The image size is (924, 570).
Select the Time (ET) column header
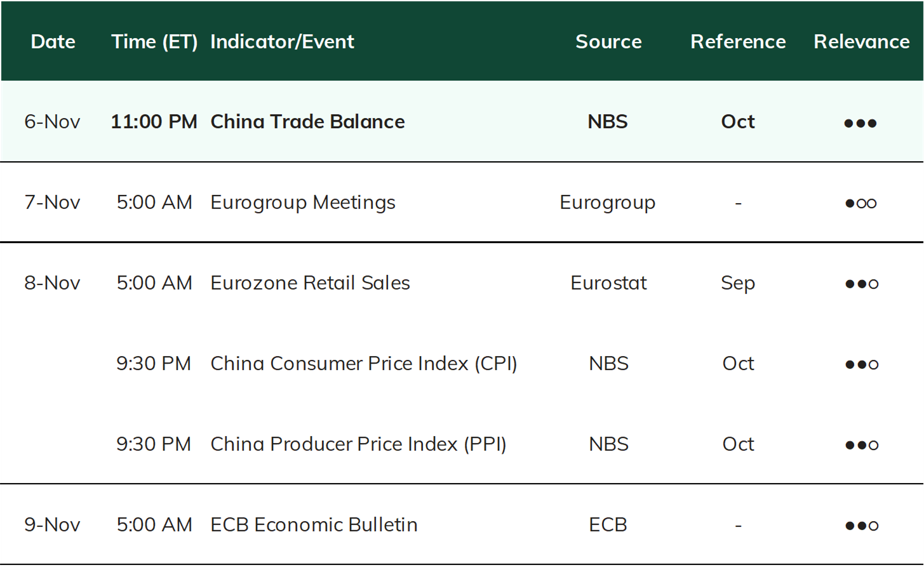coord(154,42)
